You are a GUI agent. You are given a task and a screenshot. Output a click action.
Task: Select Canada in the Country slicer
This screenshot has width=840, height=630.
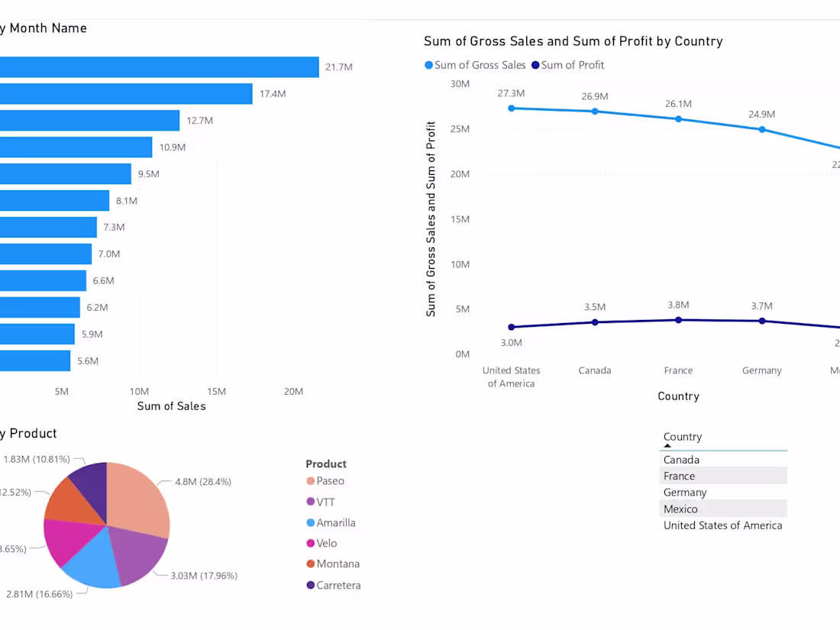pyautogui.click(x=723, y=460)
